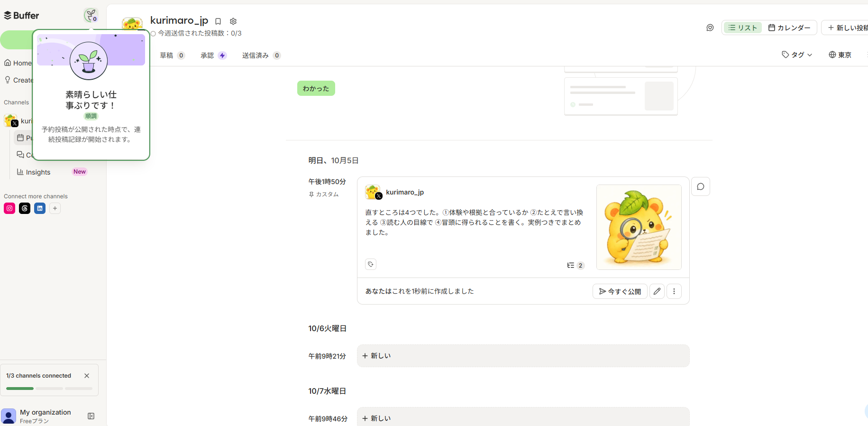Image resolution: width=868 pixels, height=426 pixels.
Task: Click the My organization name
Action: 46,412
